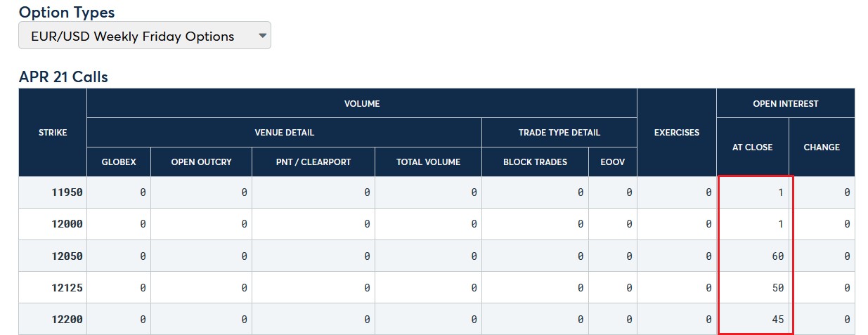Click the EXERCISES column header
Image resolution: width=868 pixels, height=335 pixels.
(676, 132)
